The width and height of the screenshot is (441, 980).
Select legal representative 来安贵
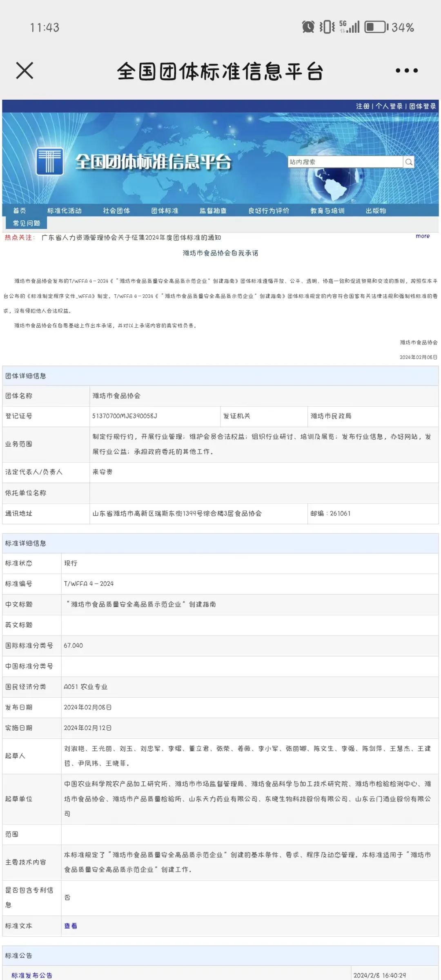click(x=102, y=472)
